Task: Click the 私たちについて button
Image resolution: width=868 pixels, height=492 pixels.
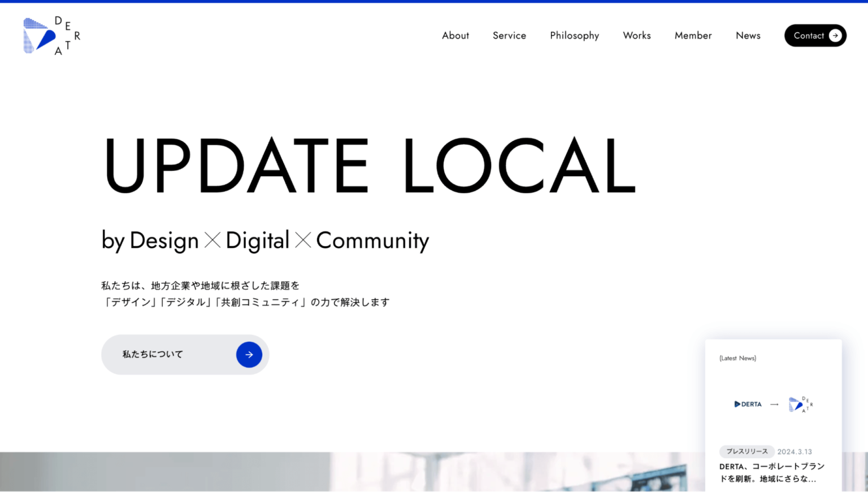Action: tap(185, 355)
